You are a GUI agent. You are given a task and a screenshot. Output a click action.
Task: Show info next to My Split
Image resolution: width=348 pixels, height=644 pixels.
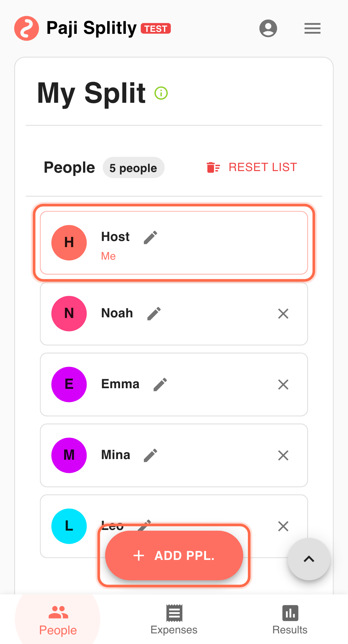pos(161,93)
